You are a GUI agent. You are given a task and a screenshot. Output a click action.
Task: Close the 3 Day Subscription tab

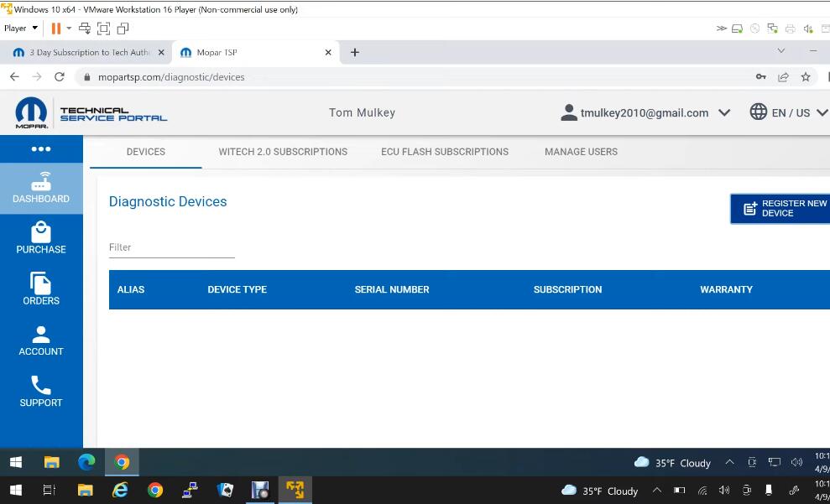[161, 52]
